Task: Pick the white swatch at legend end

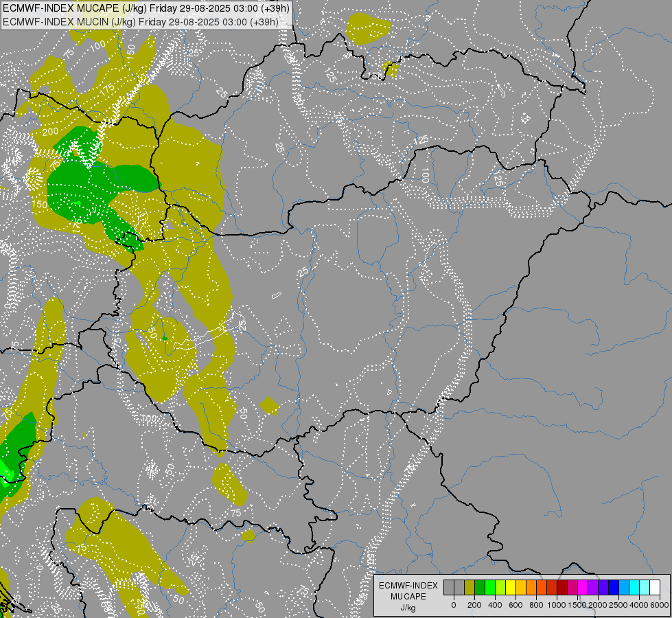Action: click(x=656, y=587)
